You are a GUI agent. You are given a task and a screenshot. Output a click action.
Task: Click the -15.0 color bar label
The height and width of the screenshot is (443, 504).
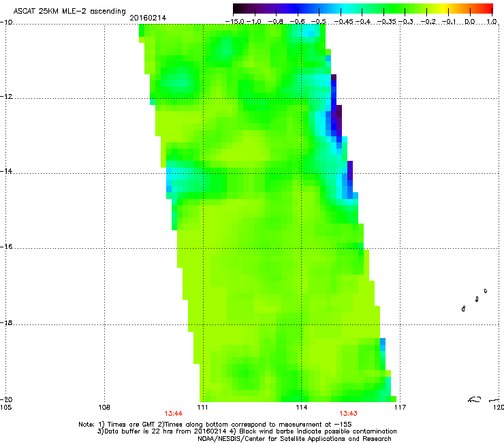point(235,22)
